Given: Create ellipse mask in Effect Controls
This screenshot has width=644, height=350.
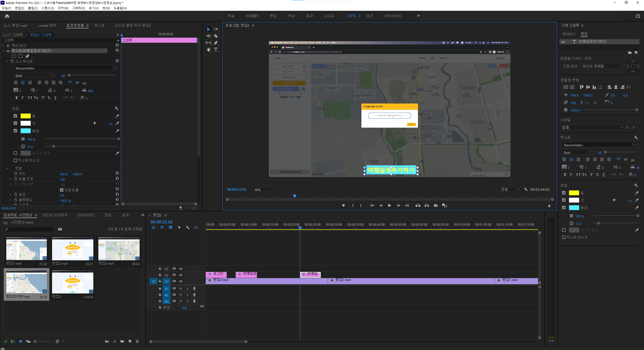Looking at the screenshot, I should [x=14, y=56].
